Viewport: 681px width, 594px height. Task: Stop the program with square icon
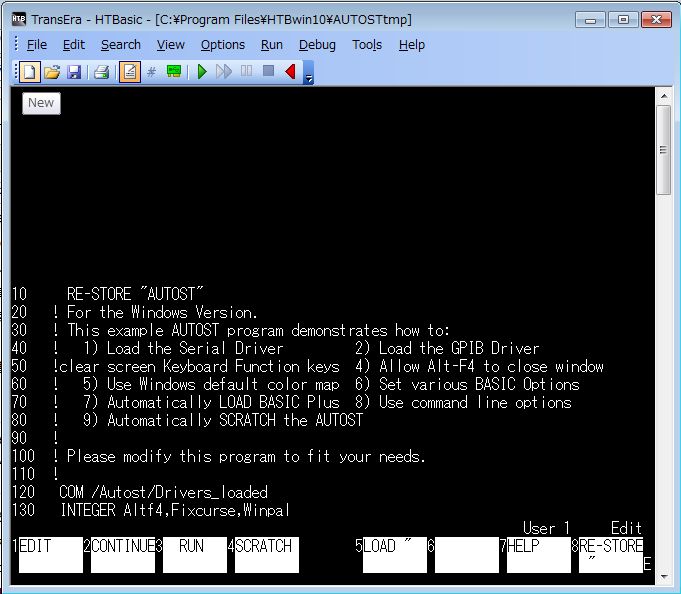point(268,71)
